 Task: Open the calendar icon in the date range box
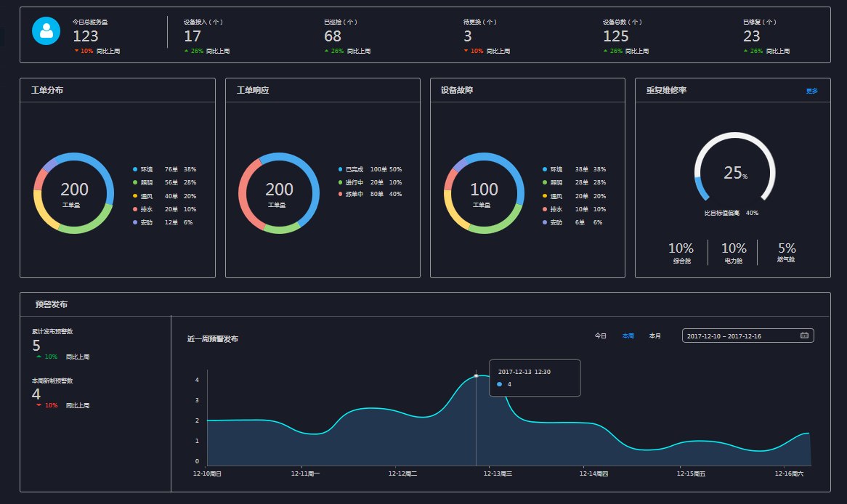[x=804, y=336]
